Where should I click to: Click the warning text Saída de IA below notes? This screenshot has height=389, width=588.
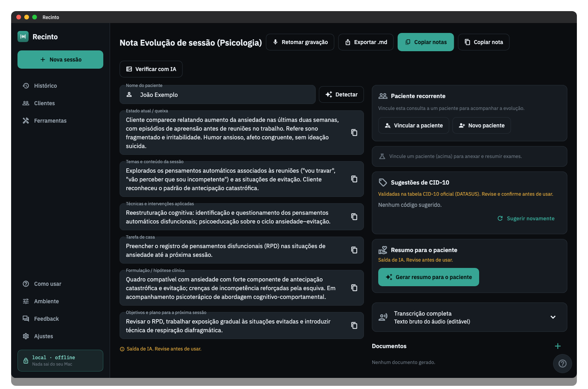164,349
